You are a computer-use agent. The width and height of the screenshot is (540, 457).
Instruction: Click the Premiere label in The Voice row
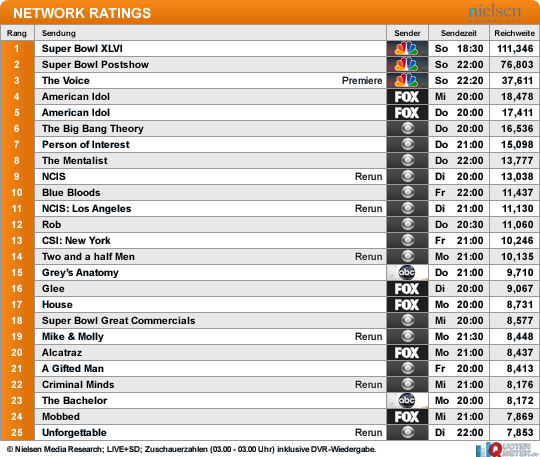(x=362, y=81)
